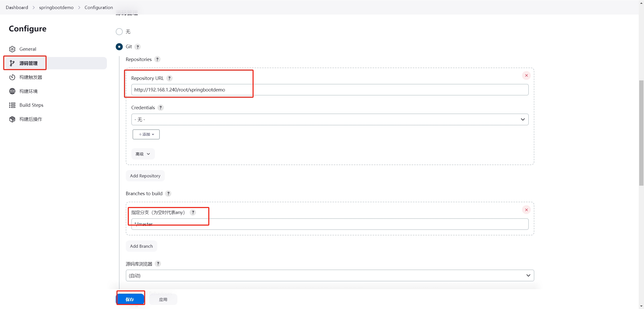Expand the 高级 options section

pos(143,154)
